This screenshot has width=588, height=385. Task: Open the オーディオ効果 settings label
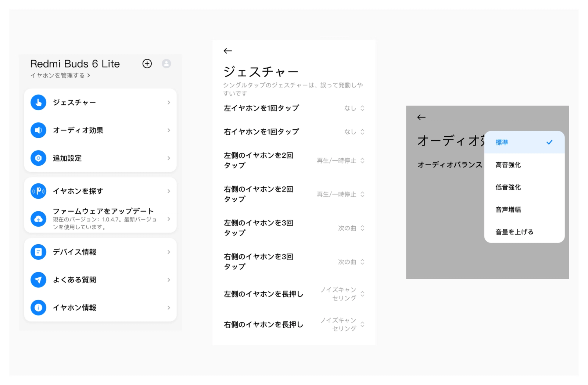78,130
